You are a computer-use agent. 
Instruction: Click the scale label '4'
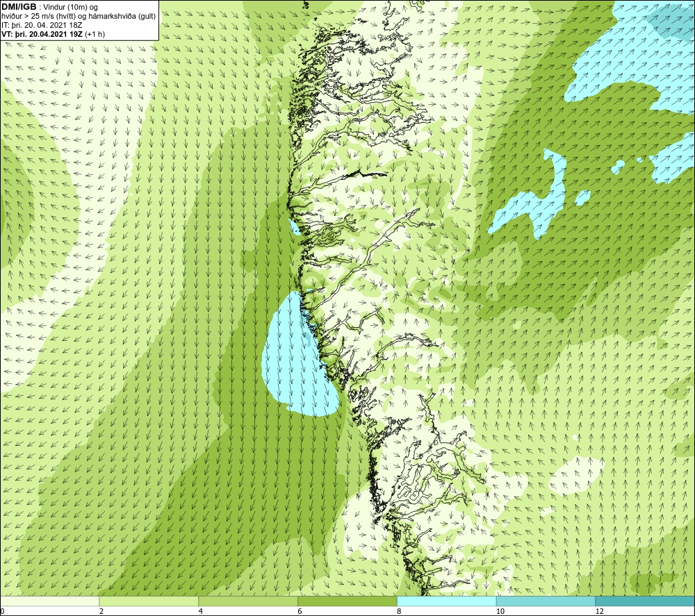(201, 611)
